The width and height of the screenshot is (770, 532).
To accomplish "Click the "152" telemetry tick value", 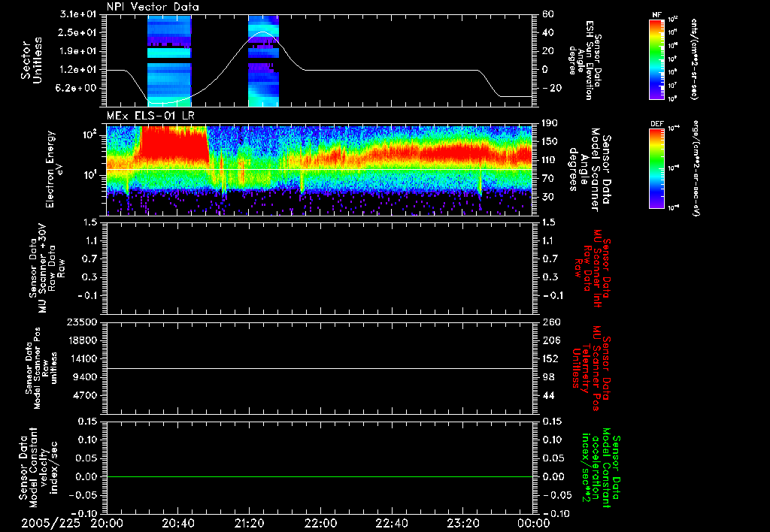I will pyautogui.click(x=550, y=359).
